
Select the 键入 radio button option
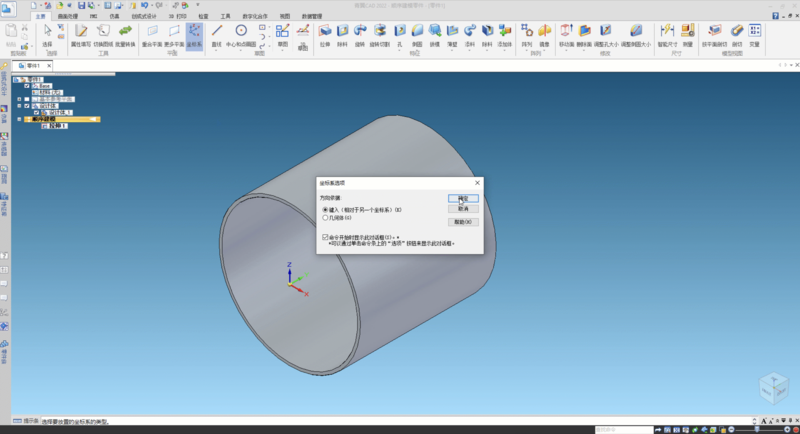tap(325, 209)
